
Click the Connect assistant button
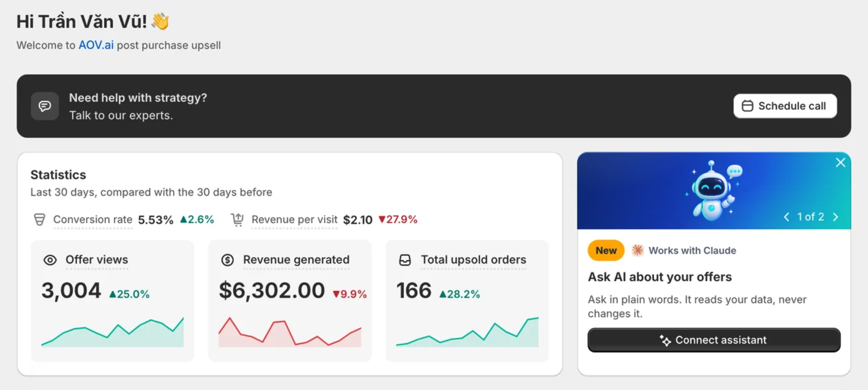714,340
